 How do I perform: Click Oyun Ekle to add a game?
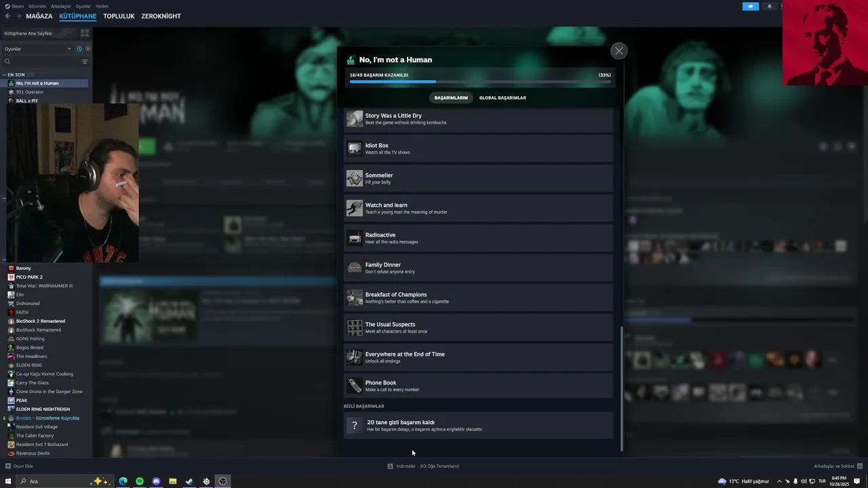point(19,466)
